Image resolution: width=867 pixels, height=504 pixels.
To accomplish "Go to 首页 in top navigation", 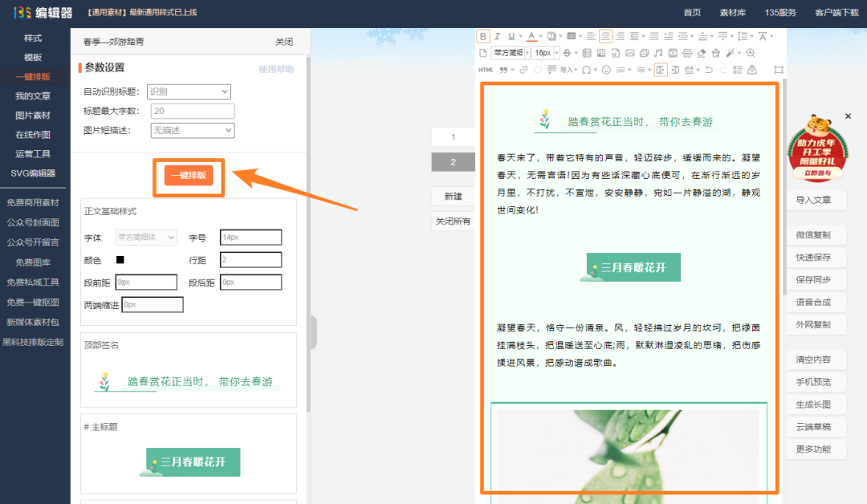I will (692, 12).
